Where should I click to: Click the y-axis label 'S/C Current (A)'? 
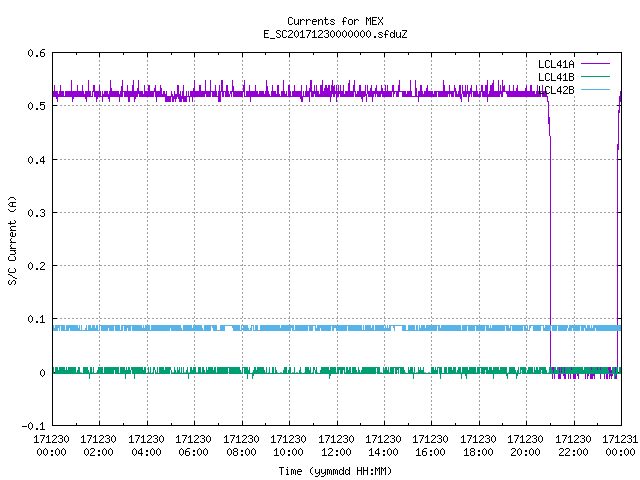[13, 240]
